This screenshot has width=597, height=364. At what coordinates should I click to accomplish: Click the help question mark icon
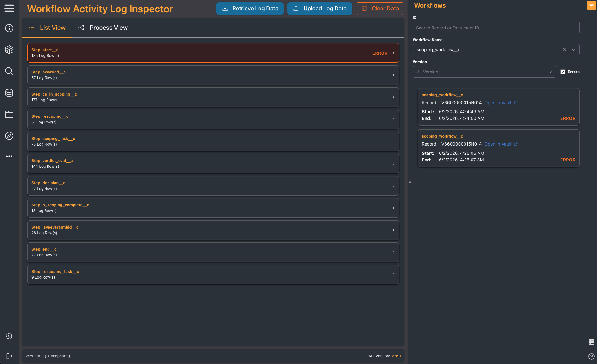click(x=591, y=356)
